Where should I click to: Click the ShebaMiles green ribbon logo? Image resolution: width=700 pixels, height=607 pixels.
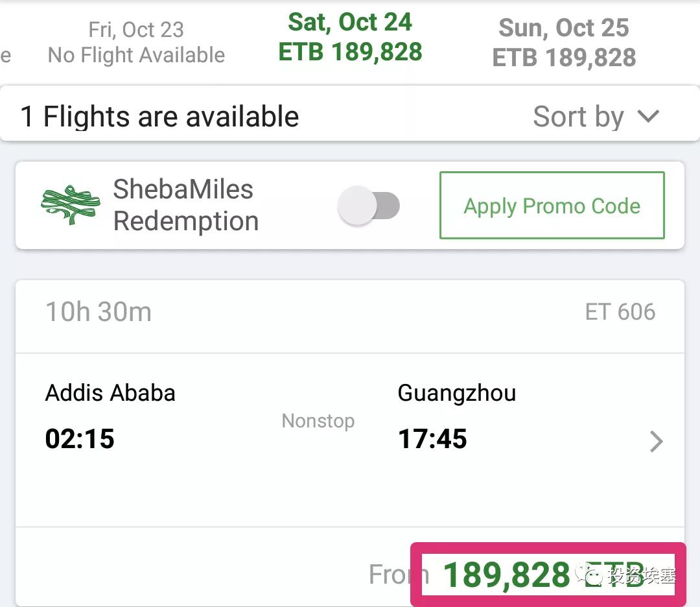coord(71,205)
